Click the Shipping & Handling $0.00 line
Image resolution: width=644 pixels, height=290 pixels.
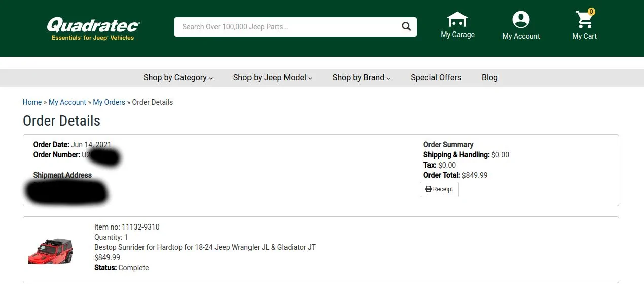[x=466, y=155]
